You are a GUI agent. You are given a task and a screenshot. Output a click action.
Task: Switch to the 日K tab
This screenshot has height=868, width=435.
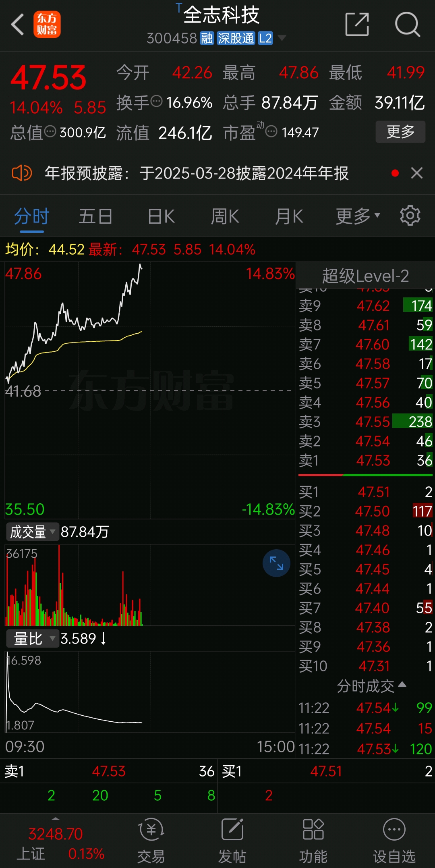click(x=161, y=216)
